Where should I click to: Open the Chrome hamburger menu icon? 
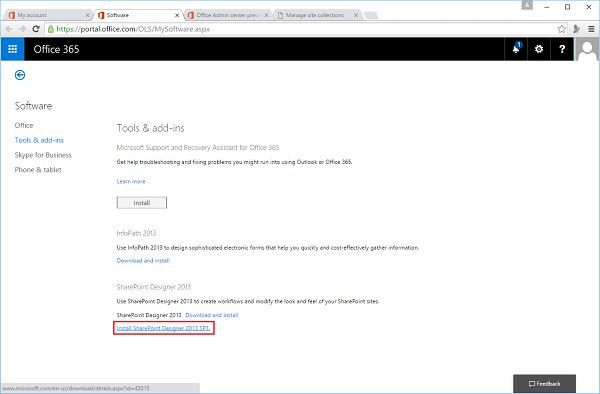click(591, 29)
